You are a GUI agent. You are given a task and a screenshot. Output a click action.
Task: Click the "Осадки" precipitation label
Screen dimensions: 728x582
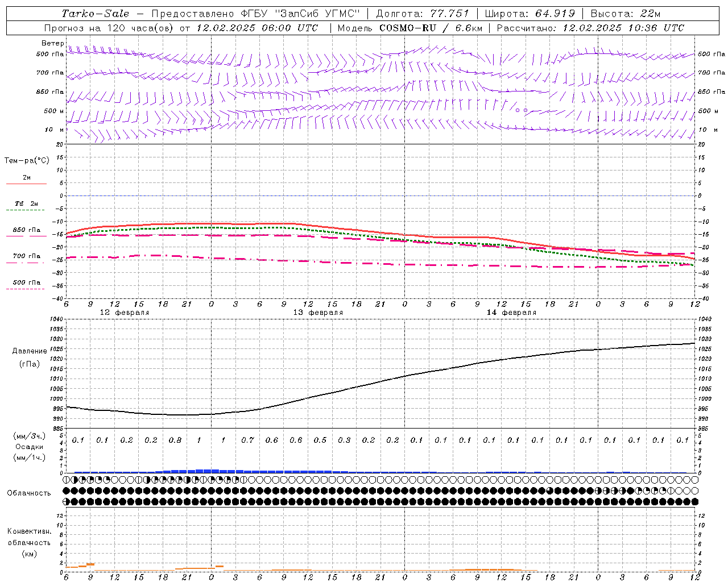30,447
